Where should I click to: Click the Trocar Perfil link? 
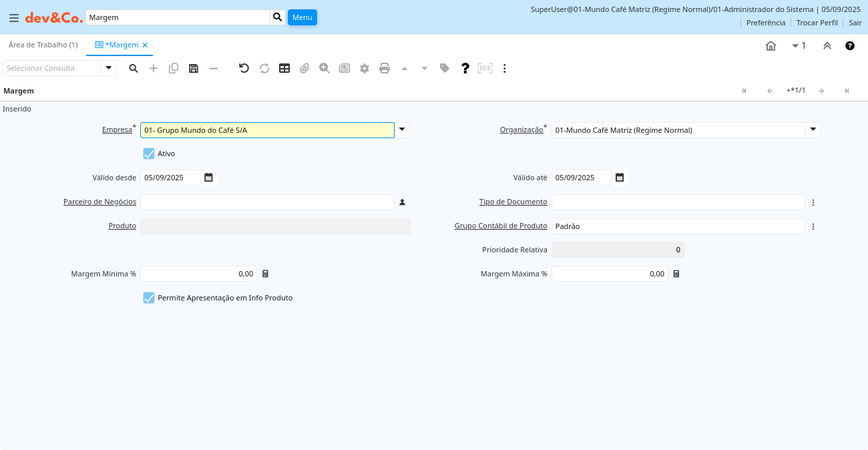pos(817,23)
